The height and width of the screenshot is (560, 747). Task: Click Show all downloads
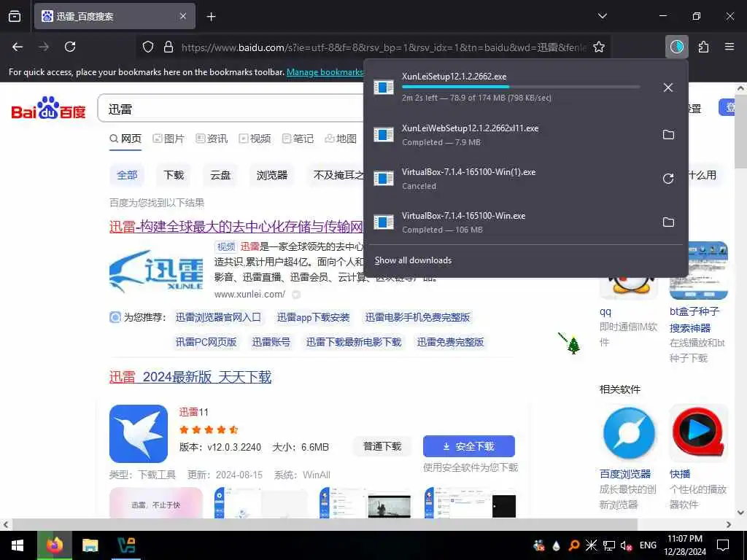[413, 260]
